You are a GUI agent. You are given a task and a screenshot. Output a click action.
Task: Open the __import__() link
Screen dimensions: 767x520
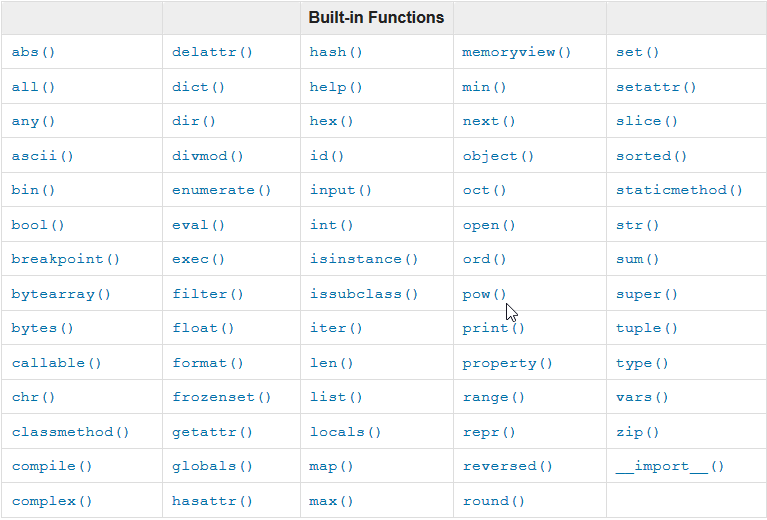pyautogui.click(x=670, y=466)
